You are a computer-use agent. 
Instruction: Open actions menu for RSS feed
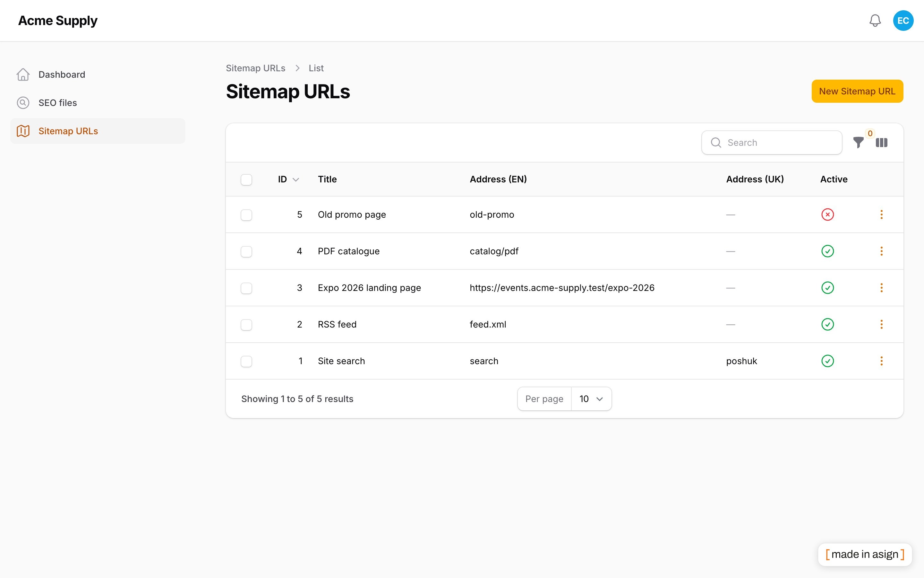coord(882,325)
